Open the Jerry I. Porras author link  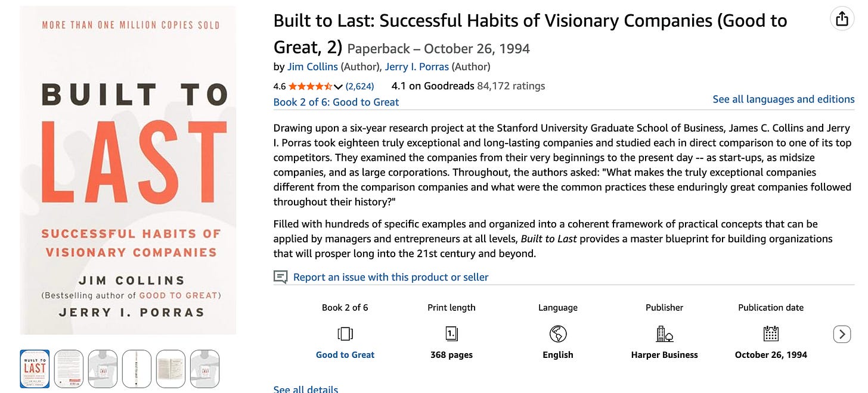click(417, 67)
